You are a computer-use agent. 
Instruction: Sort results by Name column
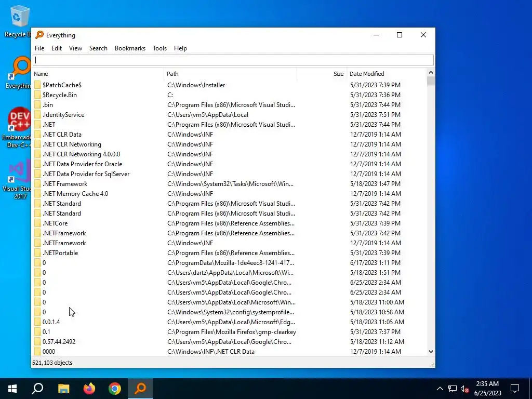98,74
